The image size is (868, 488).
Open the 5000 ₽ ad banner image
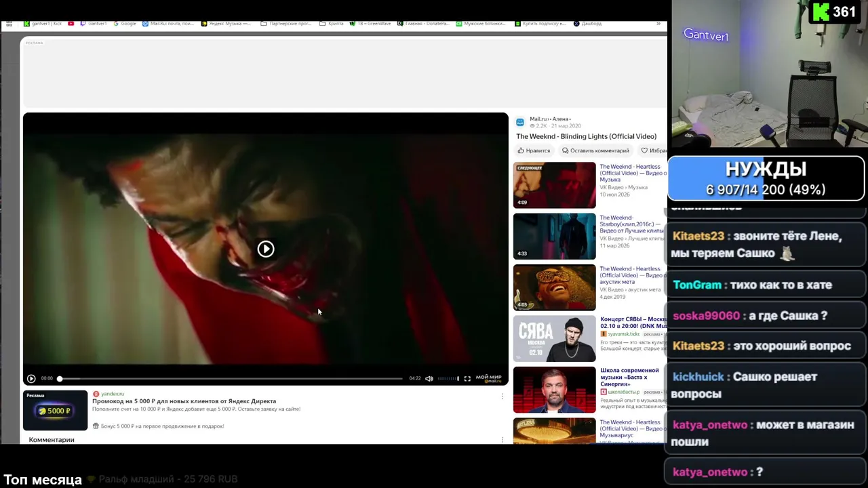55,410
